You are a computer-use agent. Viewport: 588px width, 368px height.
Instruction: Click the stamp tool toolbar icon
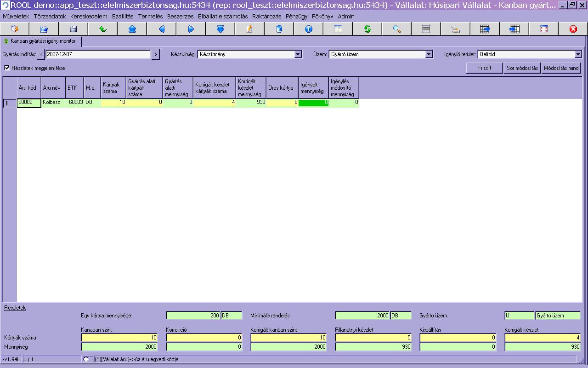[456, 29]
